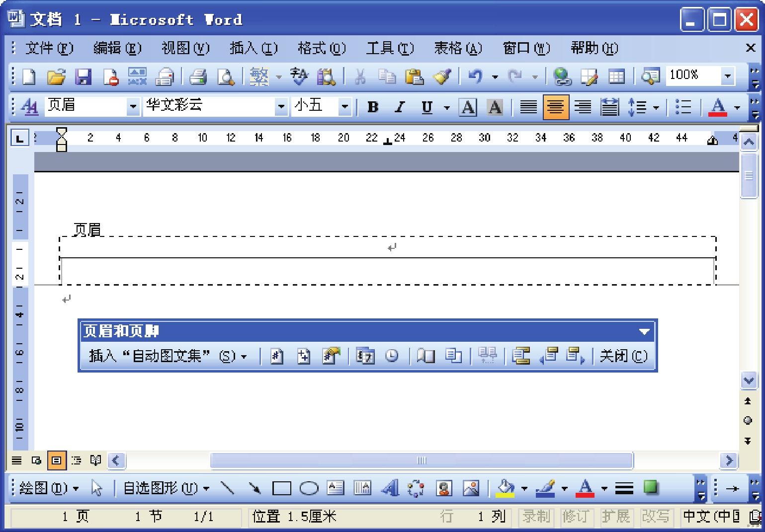Open page setup book icon in header toolbar

tap(426, 356)
